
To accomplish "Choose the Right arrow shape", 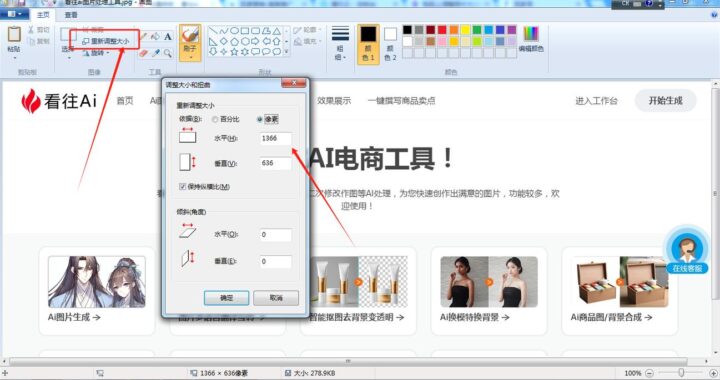I will (255, 41).
